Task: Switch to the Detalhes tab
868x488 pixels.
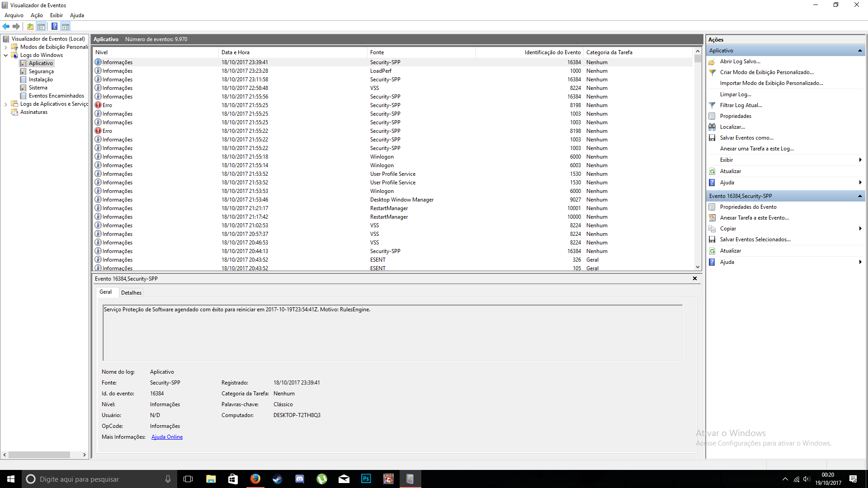Action: click(131, 293)
